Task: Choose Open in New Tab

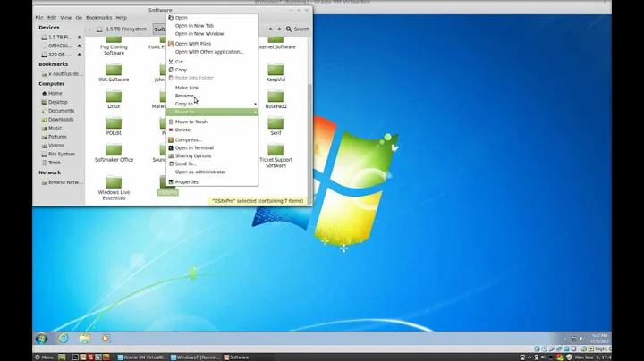Action: coord(212,25)
